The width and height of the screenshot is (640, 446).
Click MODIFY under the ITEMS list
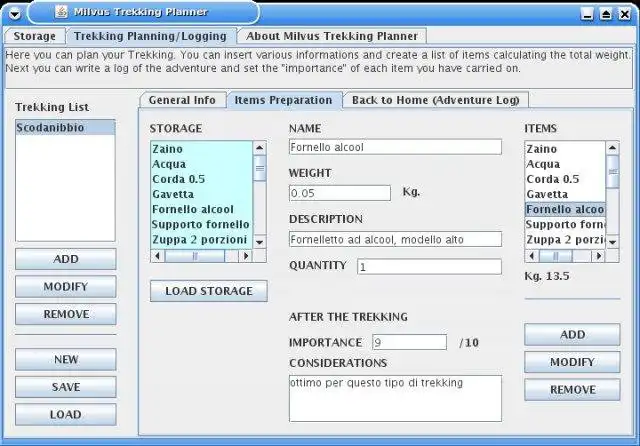572,362
